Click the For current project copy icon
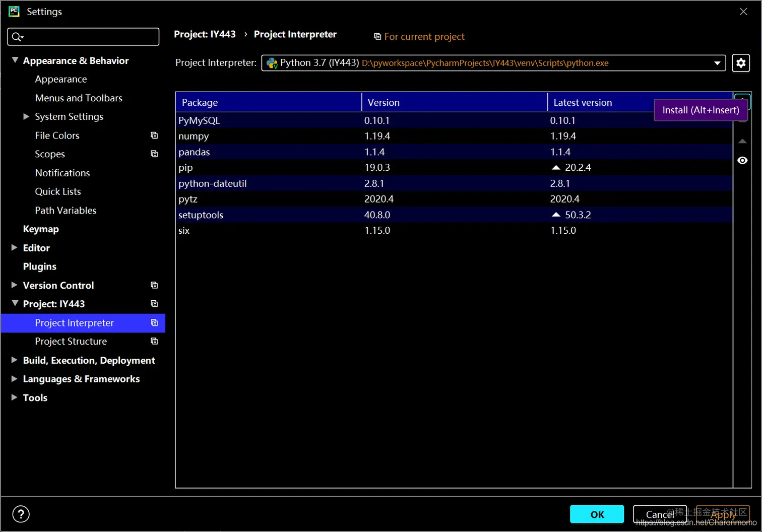 [x=377, y=36]
